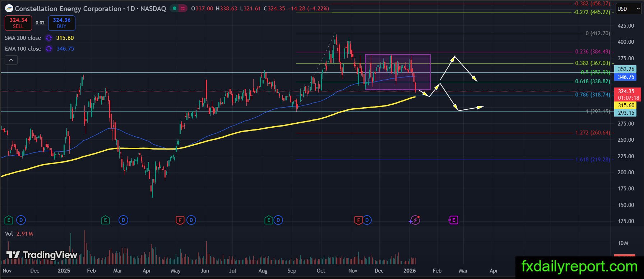Click the icon beside EMA 100 close
Viewport: 644px width, 279px height.
tap(49, 49)
